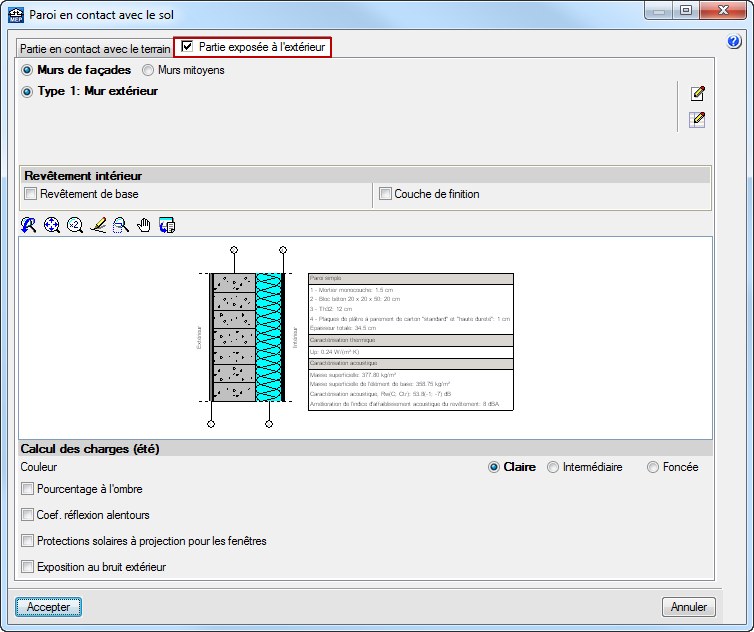
Task: Click the 'Accepter' button
Action: tap(48, 607)
